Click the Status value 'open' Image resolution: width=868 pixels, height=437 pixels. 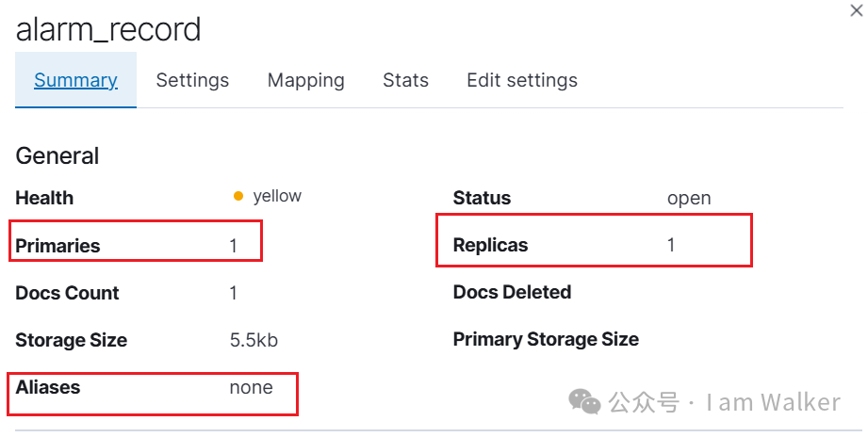click(689, 198)
